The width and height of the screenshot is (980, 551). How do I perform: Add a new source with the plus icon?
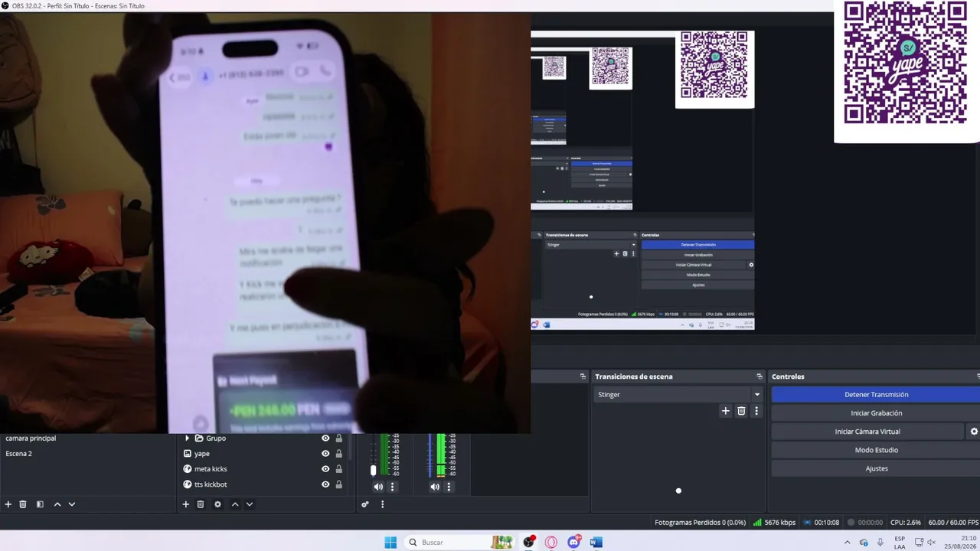pyautogui.click(x=185, y=504)
